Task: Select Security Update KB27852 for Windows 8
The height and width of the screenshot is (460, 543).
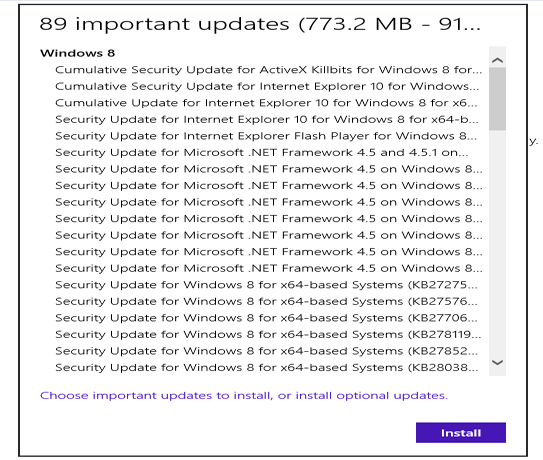Action: pyautogui.click(x=266, y=351)
